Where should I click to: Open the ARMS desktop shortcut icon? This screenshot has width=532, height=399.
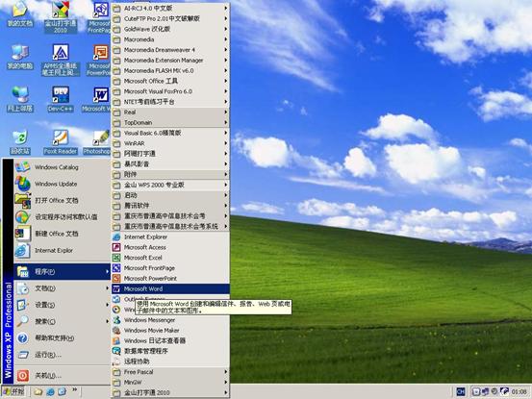(x=61, y=60)
